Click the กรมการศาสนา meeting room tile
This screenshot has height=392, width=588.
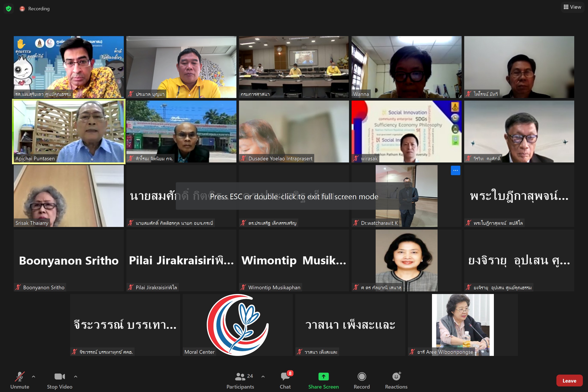294,67
